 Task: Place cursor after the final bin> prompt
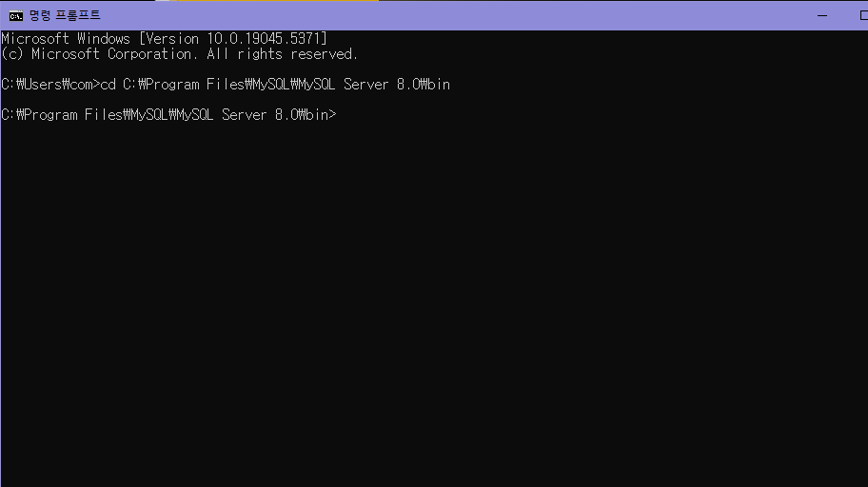tap(339, 115)
